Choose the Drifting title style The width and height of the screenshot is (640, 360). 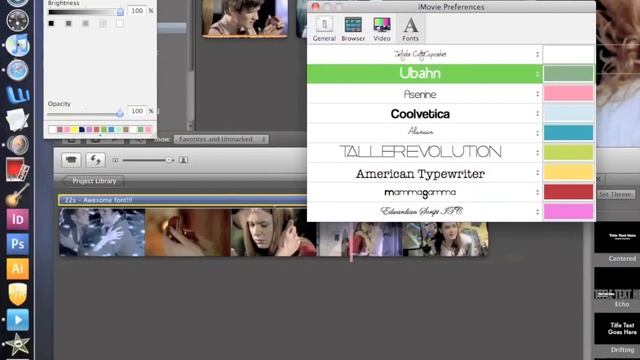[617, 334]
